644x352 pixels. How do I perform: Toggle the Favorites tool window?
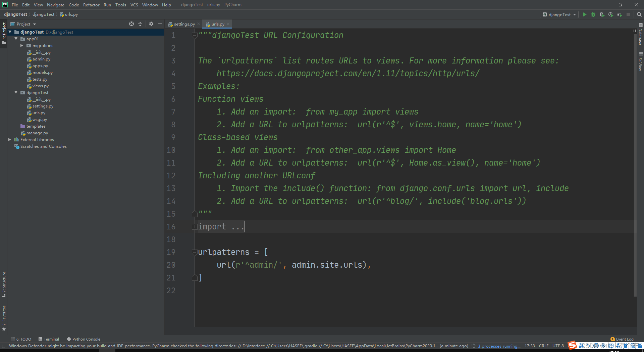[x=4, y=318]
